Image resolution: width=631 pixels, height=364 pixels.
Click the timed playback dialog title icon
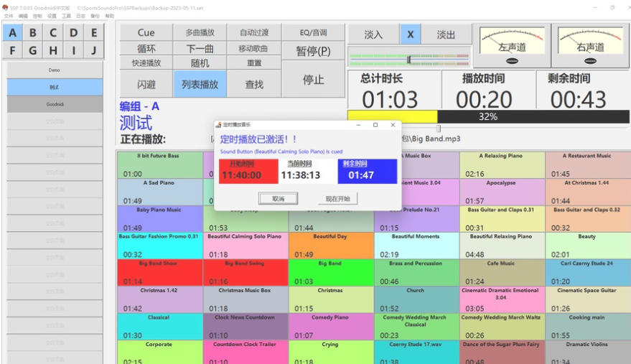[x=218, y=125]
